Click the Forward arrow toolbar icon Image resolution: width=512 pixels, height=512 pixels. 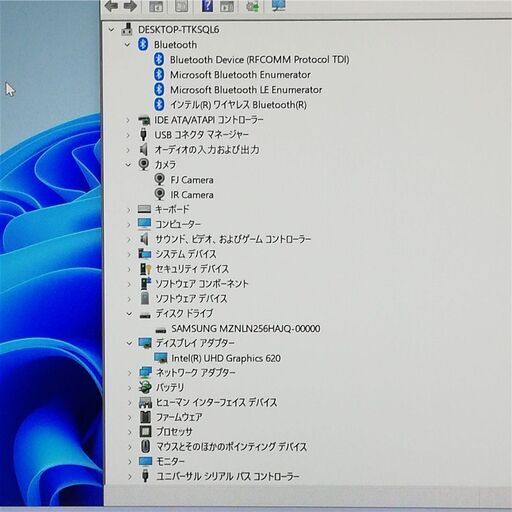click(x=130, y=6)
